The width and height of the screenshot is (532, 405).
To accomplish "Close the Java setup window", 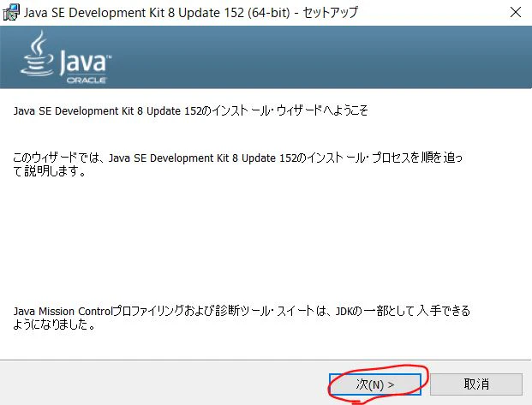I will pos(516,13).
